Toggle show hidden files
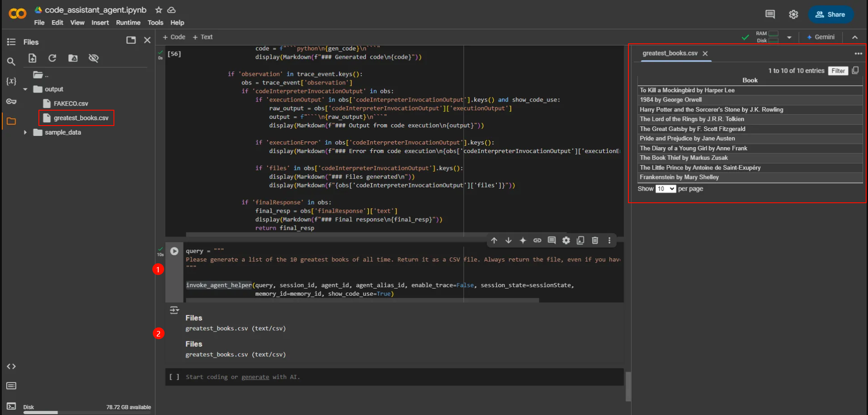 [x=94, y=58]
